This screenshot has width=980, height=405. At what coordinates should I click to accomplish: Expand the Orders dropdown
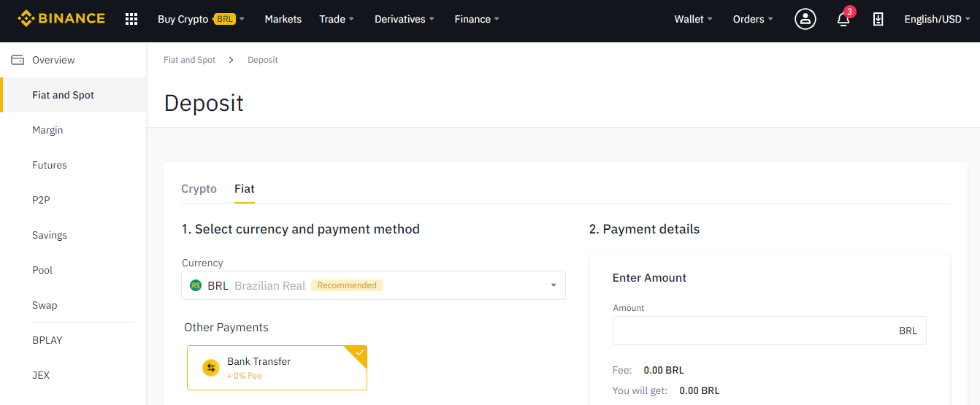752,19
